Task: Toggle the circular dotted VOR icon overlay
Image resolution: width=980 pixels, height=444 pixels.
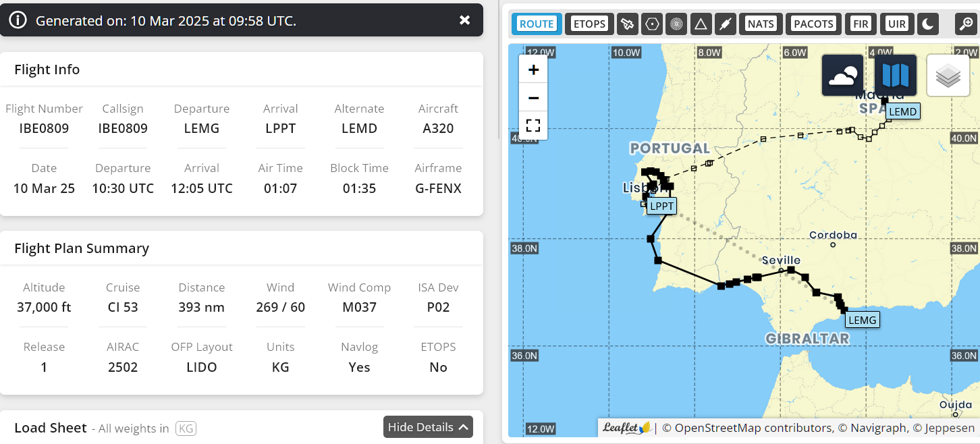Action: [x=676, y=24]
